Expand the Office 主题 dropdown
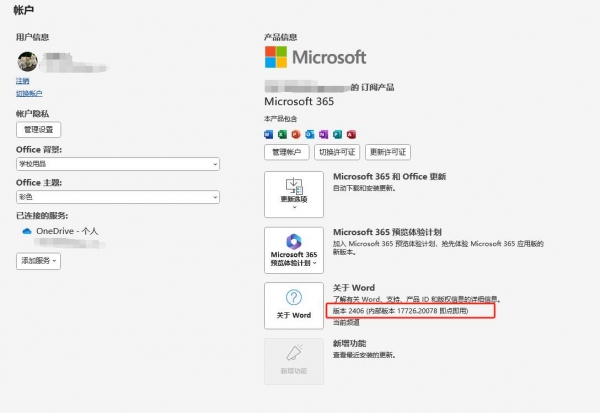This screenshot has height=413, width=600. (x=118, y=197)
